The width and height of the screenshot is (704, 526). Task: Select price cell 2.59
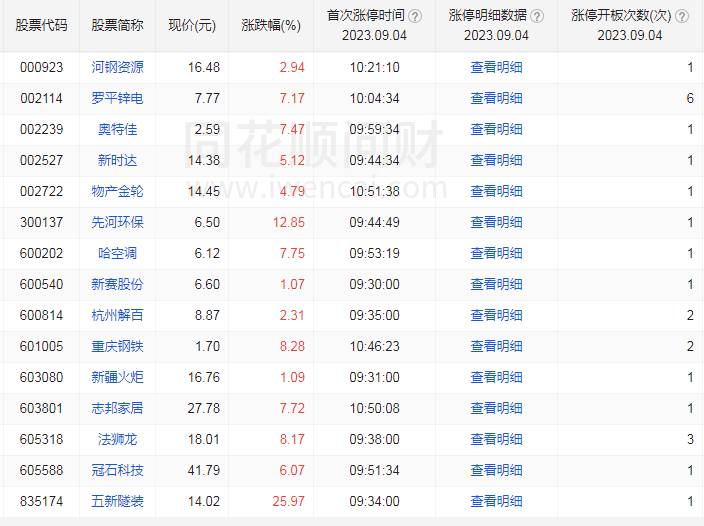(x=207, y=129)
